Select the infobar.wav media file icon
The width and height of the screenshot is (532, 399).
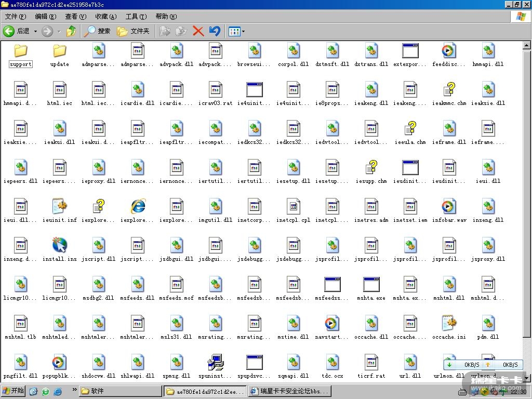[449, 206]
